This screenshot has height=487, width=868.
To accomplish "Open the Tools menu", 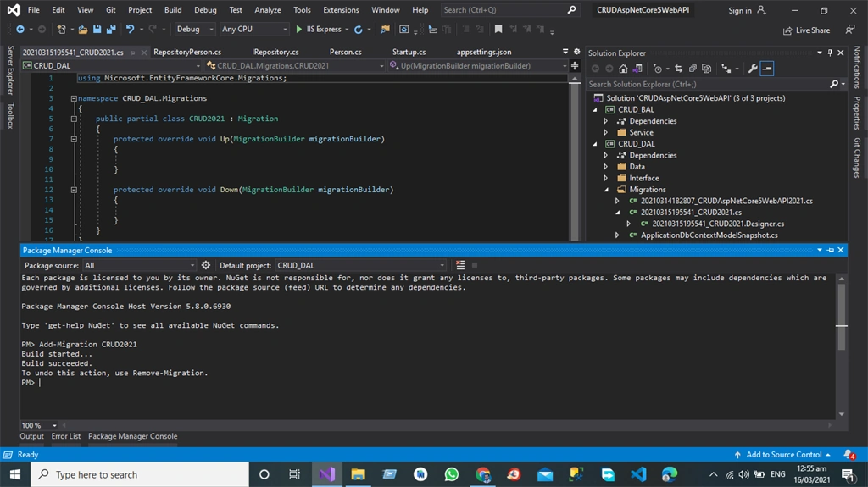I will [302, 10].
